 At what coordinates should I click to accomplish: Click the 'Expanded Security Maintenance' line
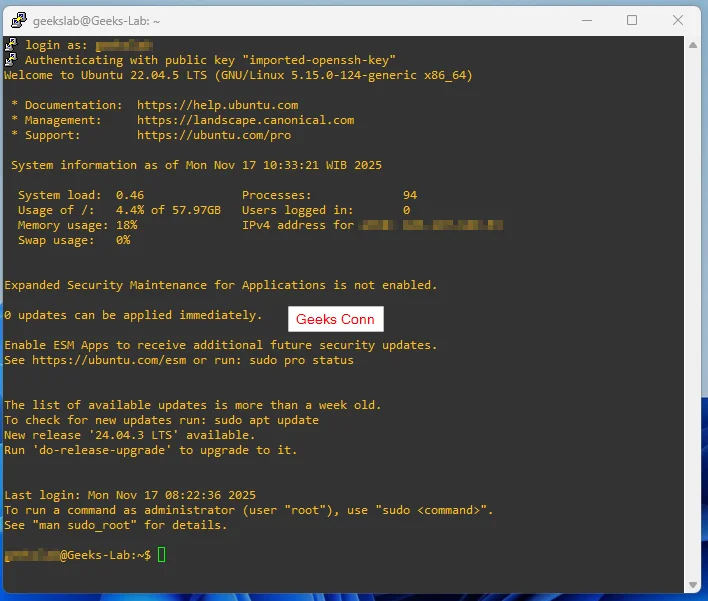pyautogui.click(x=221, y=285)
